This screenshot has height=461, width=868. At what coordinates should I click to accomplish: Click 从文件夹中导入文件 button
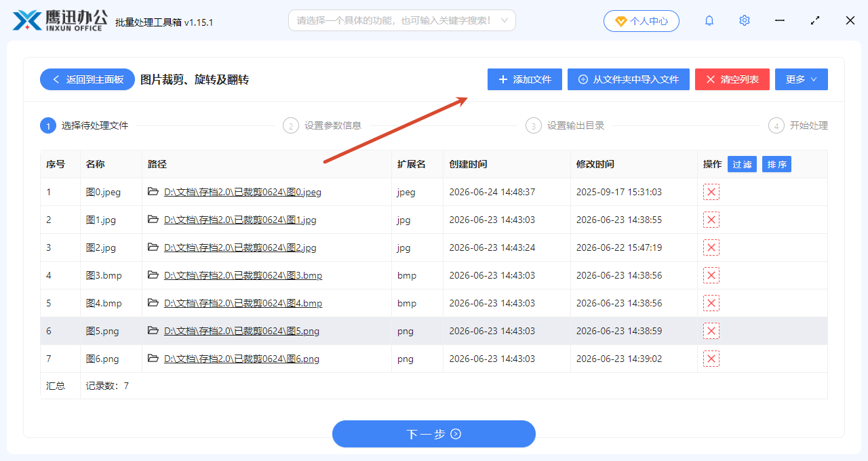point(629,79)
